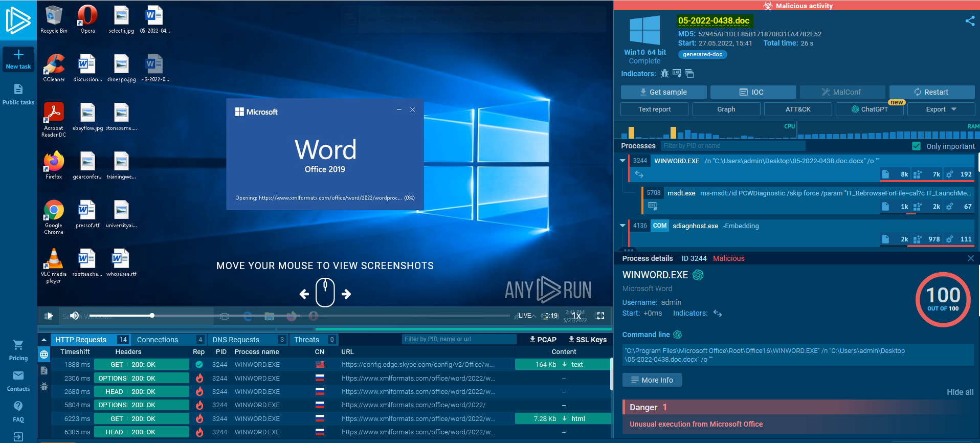Click the ChatGPT icon beside Command line
This screenshot has width=980, height=443.
(678, 335)
